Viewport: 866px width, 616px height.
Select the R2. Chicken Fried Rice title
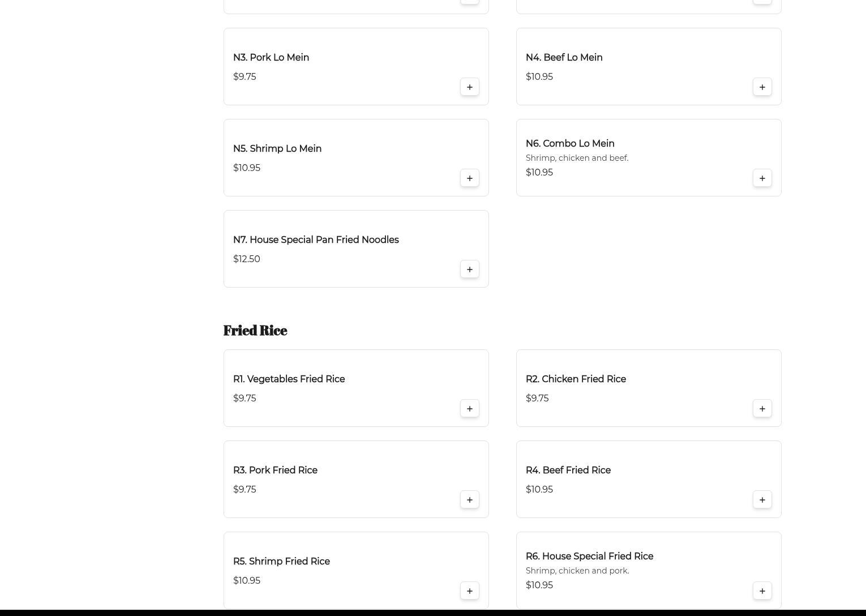click(575, 379)
